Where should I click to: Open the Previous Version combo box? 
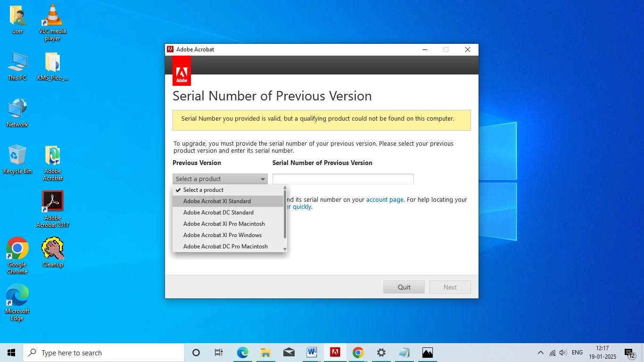(x=220, y=179)
